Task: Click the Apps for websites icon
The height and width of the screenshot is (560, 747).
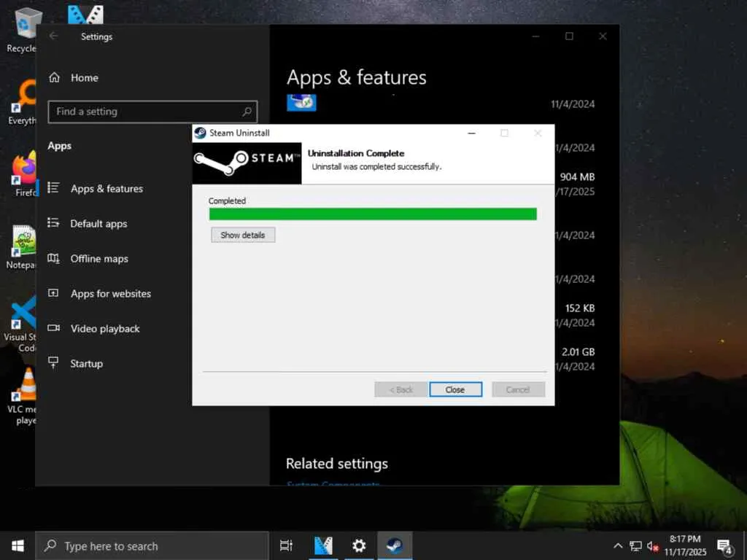Action: (54, 293)
